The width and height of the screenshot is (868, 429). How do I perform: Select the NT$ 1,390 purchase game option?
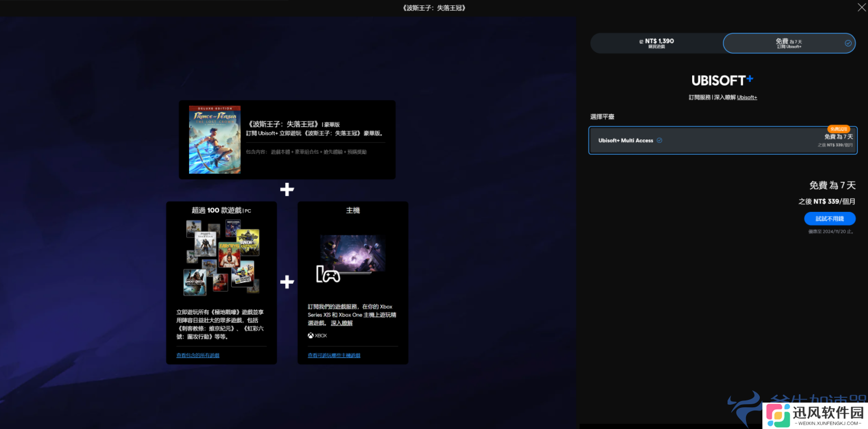click(656, 43)
